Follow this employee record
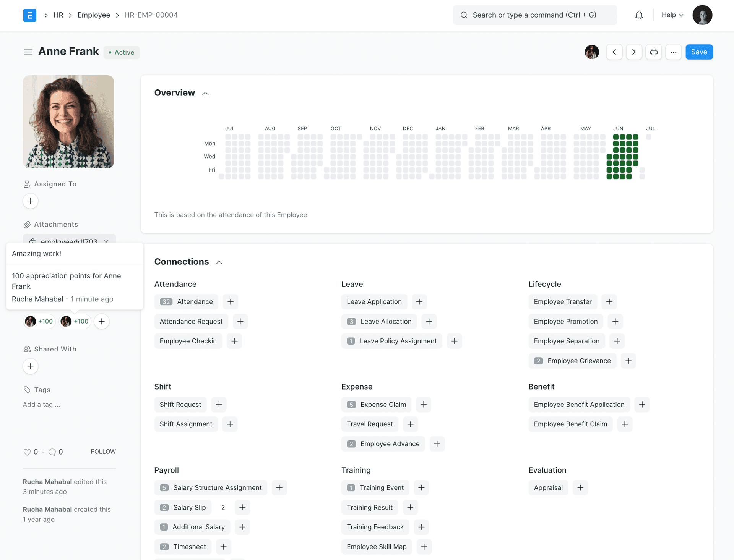This screenshot has width=734, height=560. [103, 452]
